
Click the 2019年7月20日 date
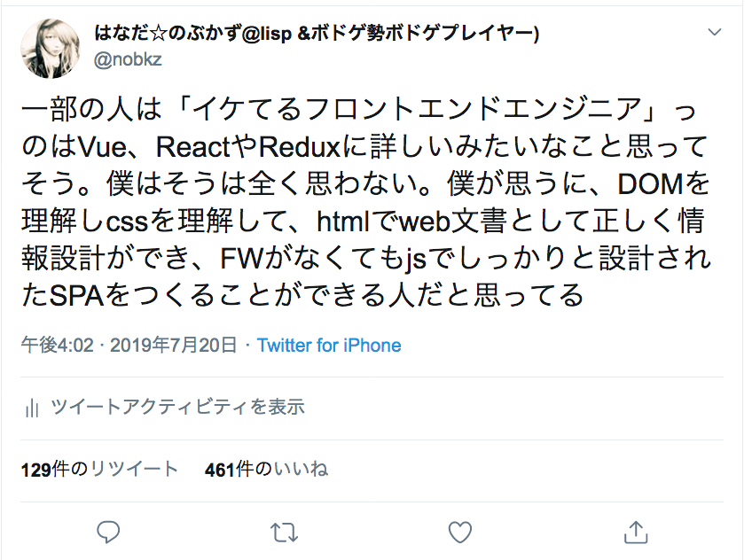[x=174, y=346]
